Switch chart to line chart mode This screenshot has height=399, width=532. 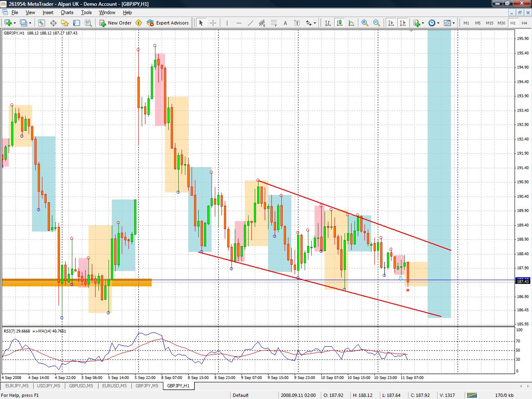[351, 23]
